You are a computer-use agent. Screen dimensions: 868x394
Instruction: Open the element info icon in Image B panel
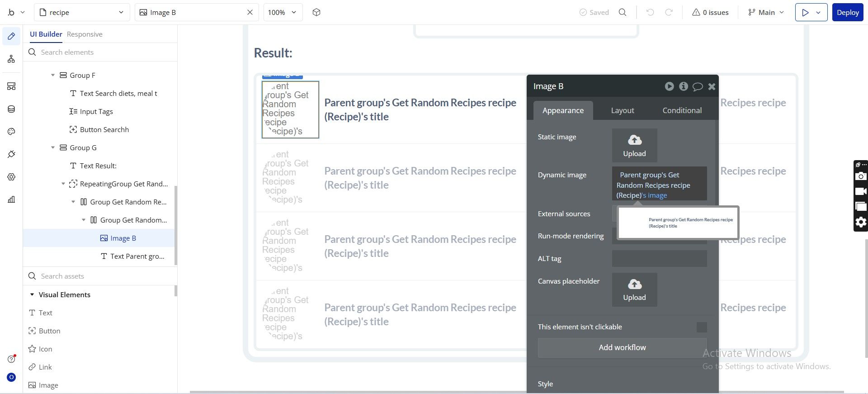(684, 86)
